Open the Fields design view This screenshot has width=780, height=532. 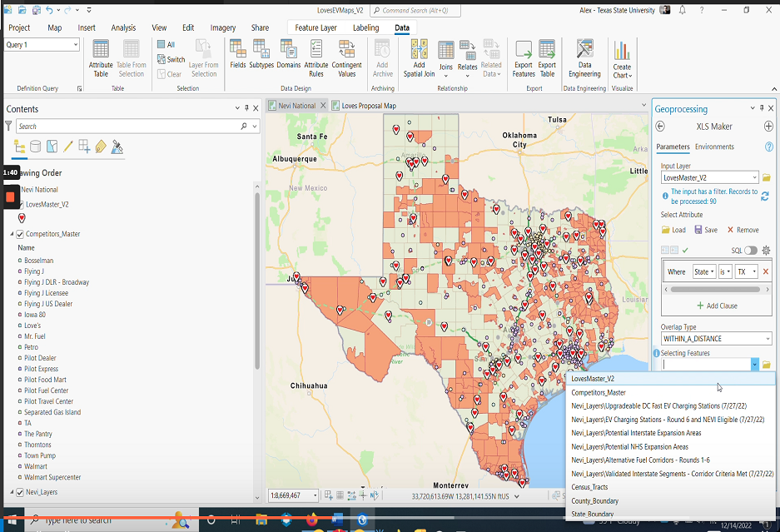pyautogui.click(x=238, y=54)
